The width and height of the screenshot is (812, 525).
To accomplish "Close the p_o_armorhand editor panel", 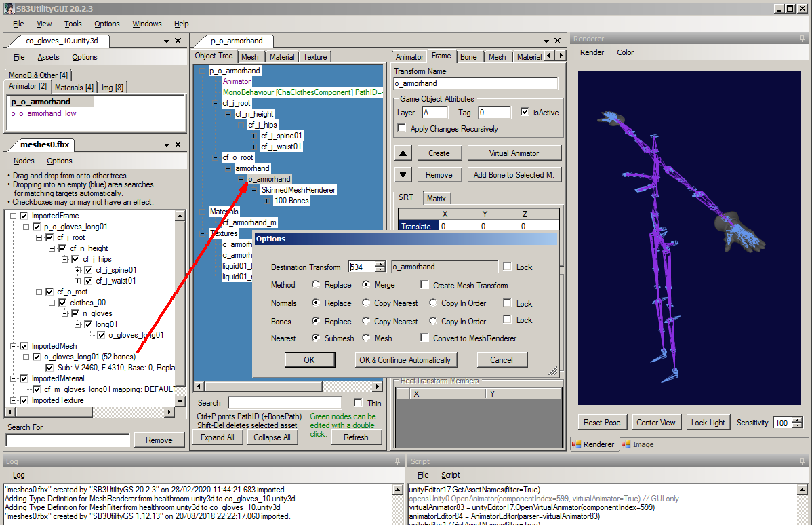I will [557, 41].
